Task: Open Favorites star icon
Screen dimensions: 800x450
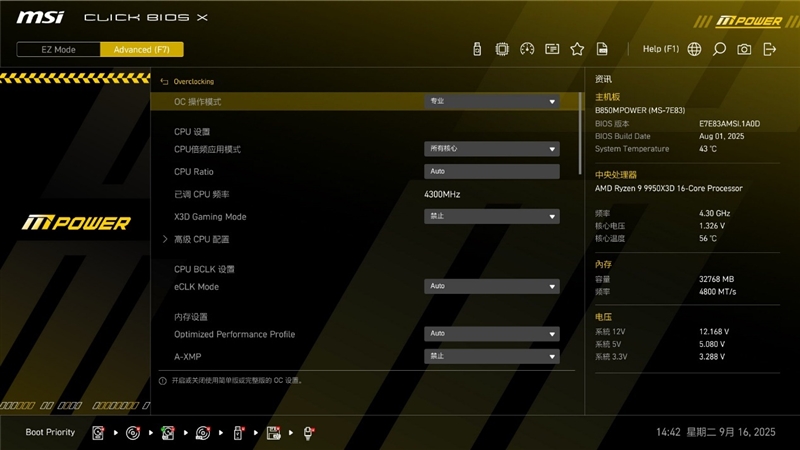Action: pyautogui.click(x=577, y=49)
